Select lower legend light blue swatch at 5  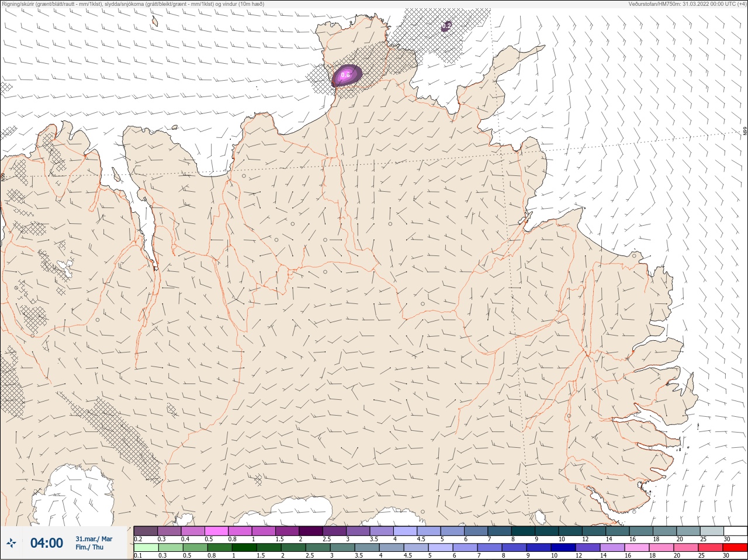[441, 548]
